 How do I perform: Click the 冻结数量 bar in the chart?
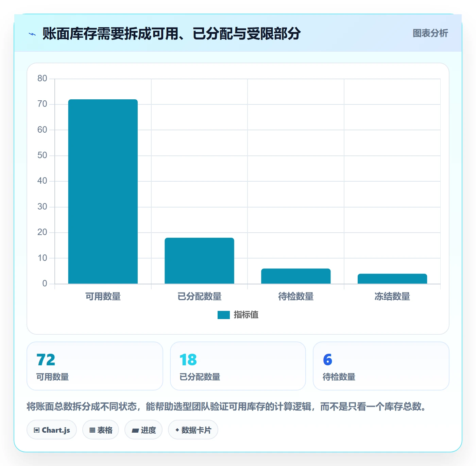pos(392,279)
